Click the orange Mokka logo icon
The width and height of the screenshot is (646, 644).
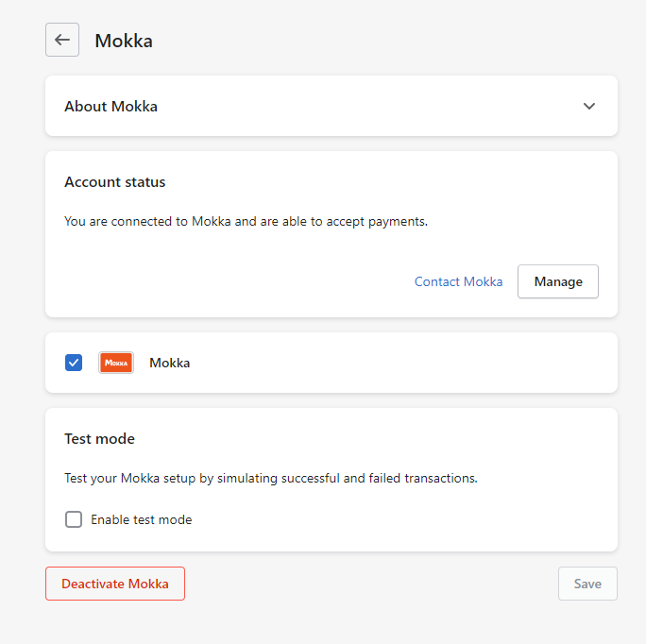click(116, 363)
